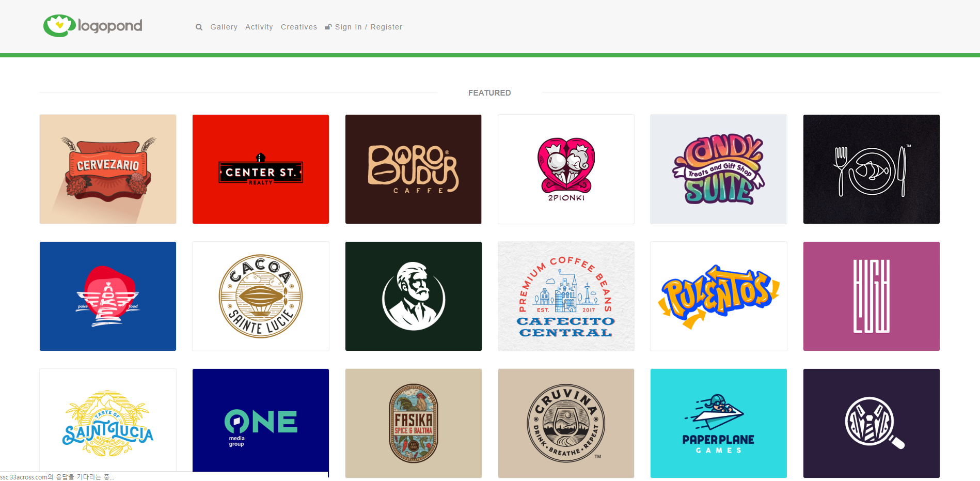Open the bearded man portrait logo
The image size is (980, 481).
(414, 296)
